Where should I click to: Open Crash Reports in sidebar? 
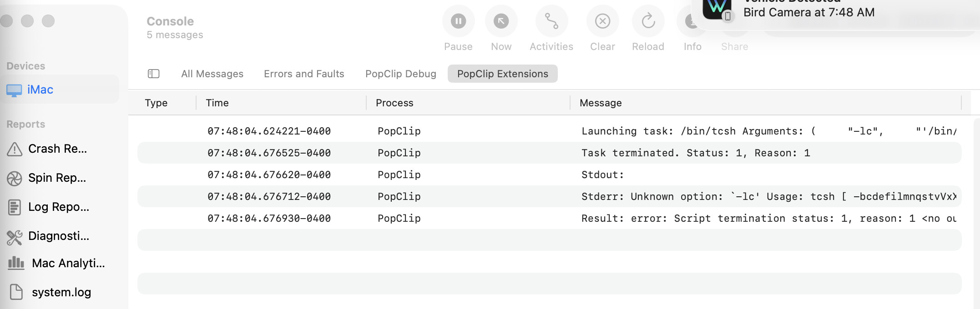point(57,149)
